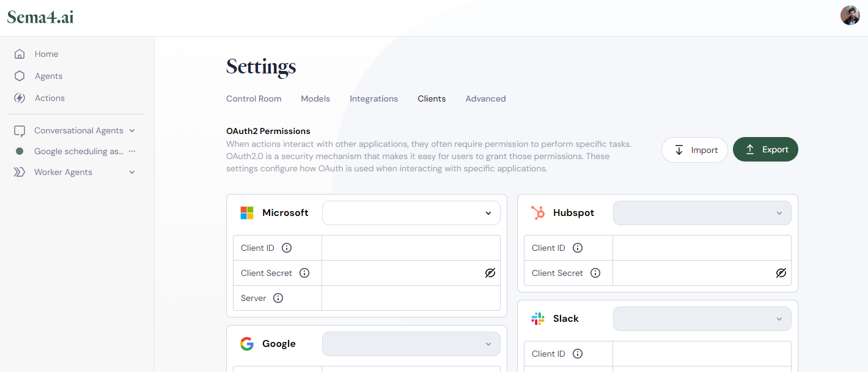Click the Export button
Screen dimensions: 868x372
coord(765,149)
